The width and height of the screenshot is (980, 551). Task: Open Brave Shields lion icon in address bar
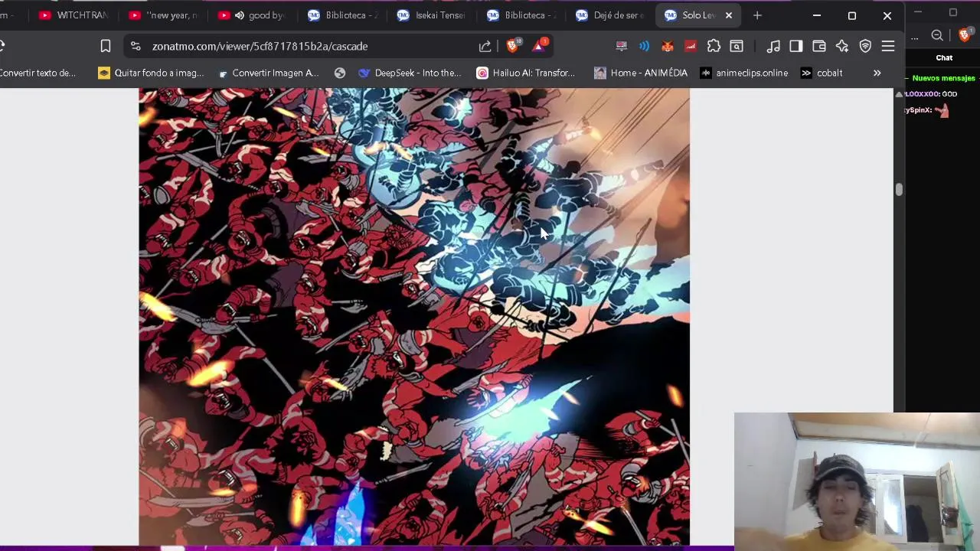513,46
